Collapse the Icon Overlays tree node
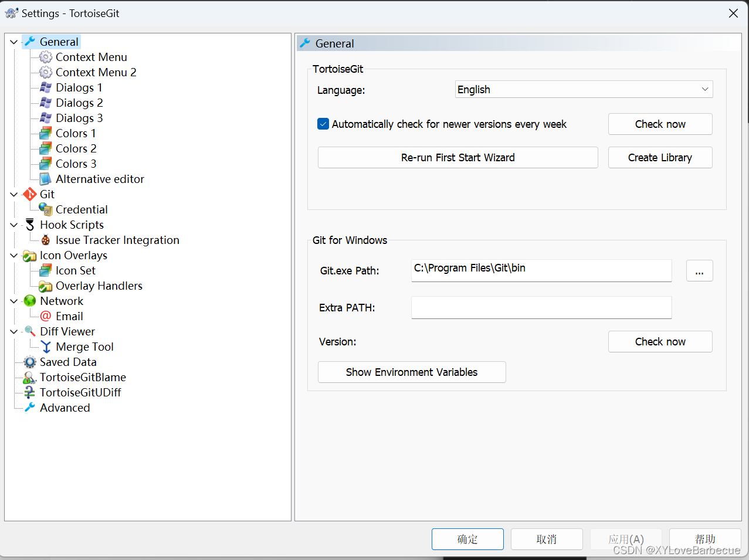749x560 pixels. click(x=14, y=256)
